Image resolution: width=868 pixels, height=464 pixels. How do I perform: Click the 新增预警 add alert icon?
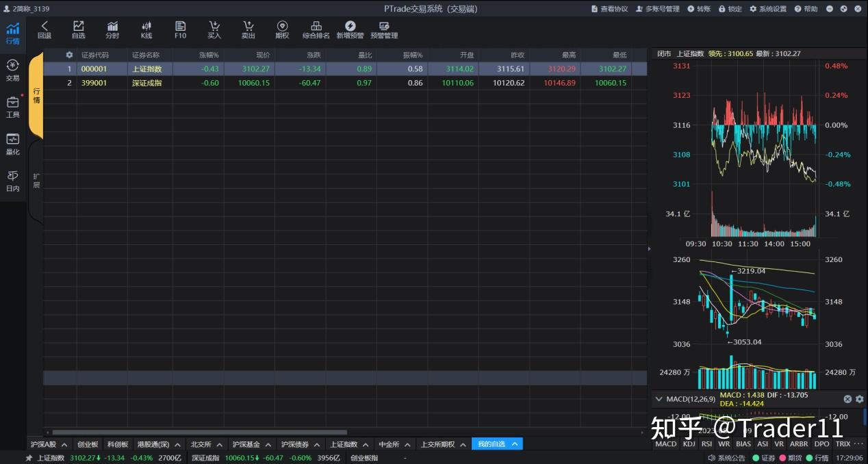click(350, 29)
